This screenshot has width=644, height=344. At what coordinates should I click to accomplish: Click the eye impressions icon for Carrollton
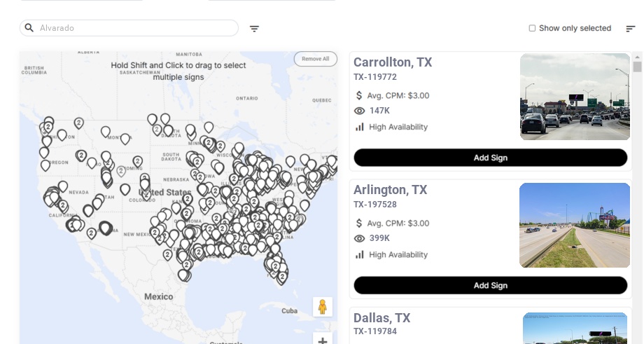pyautogui.click(x=360, y=111)
